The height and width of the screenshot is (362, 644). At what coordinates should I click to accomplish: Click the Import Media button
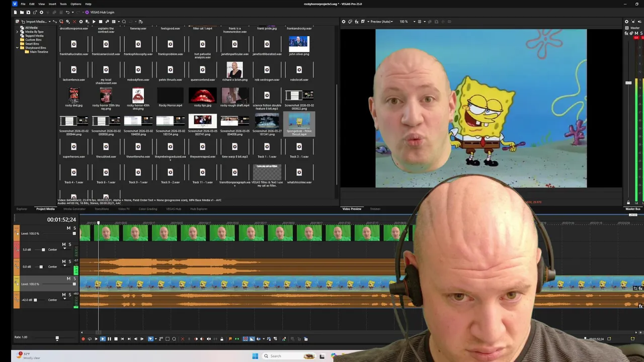34,22
